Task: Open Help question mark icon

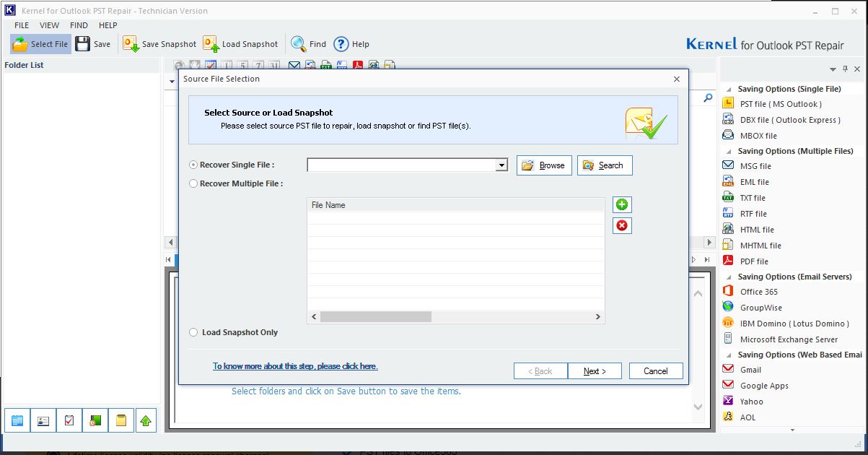Action: click(341, 44)
